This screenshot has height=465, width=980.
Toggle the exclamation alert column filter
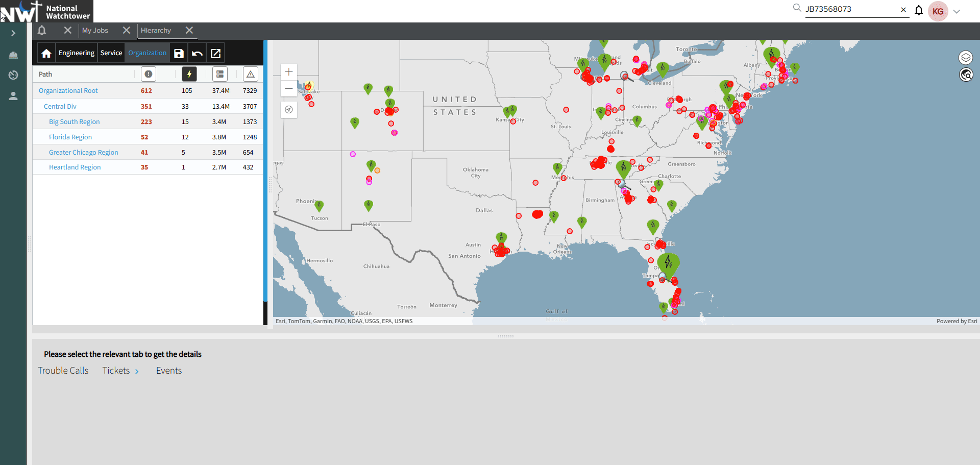coord(149,74)
